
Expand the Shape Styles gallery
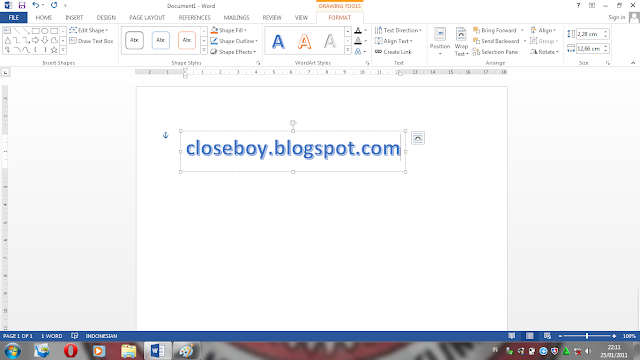pos(204,50)
